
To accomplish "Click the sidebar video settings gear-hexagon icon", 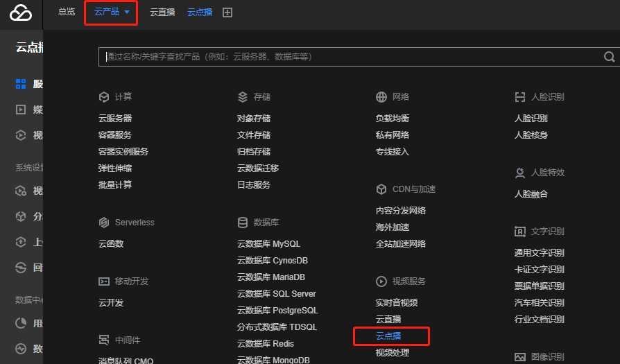I will point(21,191).
